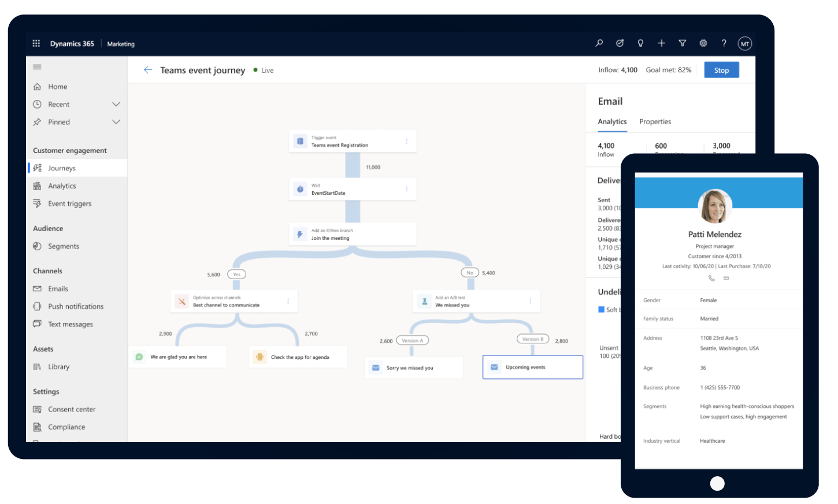Select the Wait EventStartDate tile
838x504 pixels.
(x=353, y=189)
